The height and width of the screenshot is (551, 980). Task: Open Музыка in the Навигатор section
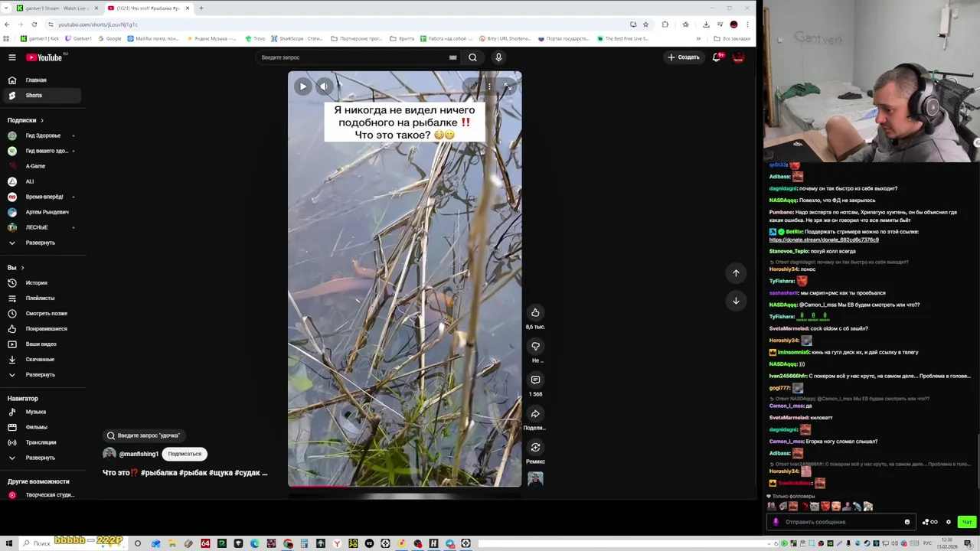point(42,412)
